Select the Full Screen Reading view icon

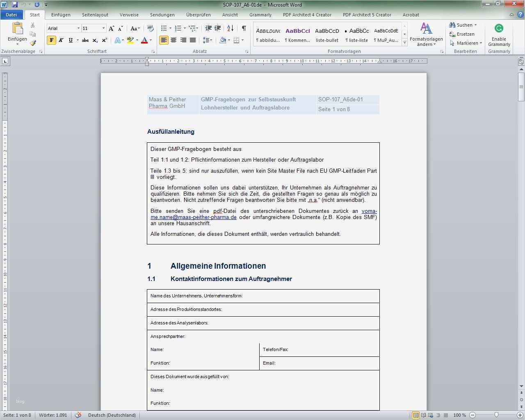(x=423, y=415)
